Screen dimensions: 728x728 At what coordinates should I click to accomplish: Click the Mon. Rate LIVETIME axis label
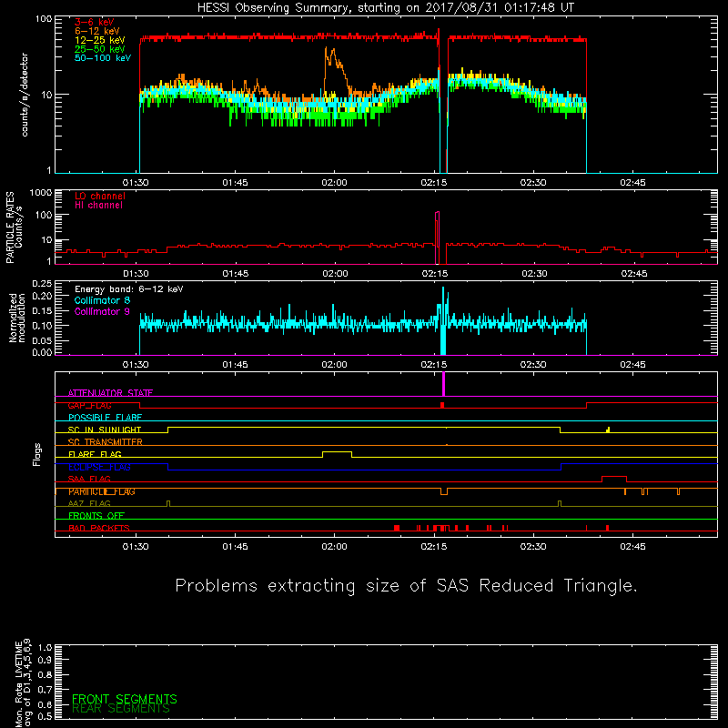[x=23, y=682]
